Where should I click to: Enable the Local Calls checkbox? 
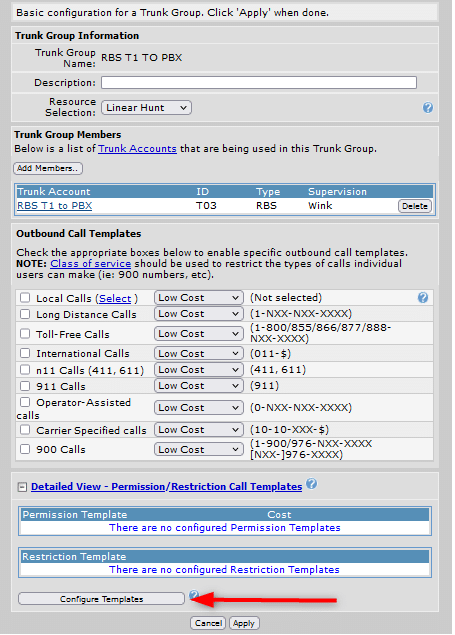pos(25,298)
